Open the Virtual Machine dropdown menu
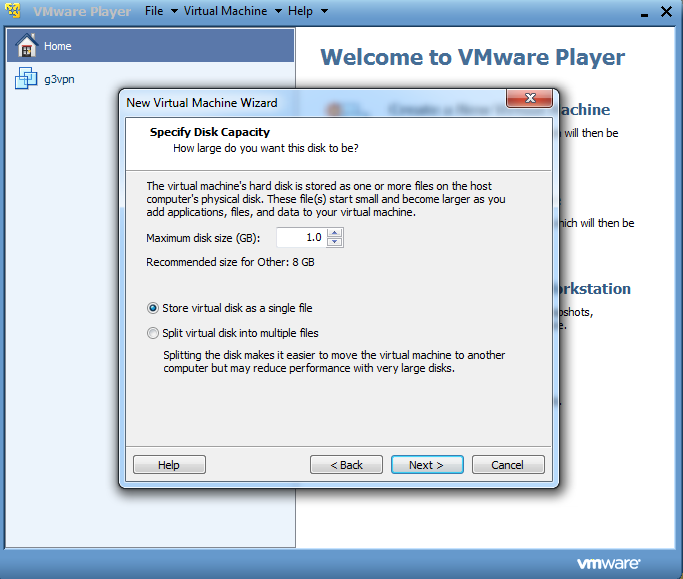Screen dimensions: 683x579 pyautogui.click(x=232, y=11)
